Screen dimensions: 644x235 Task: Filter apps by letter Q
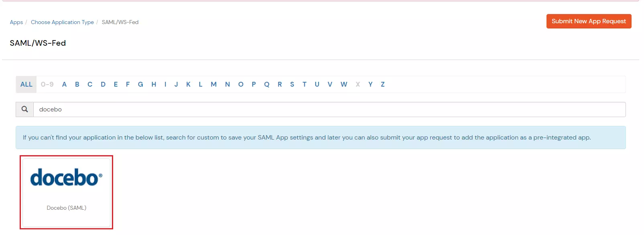point(267,84)
